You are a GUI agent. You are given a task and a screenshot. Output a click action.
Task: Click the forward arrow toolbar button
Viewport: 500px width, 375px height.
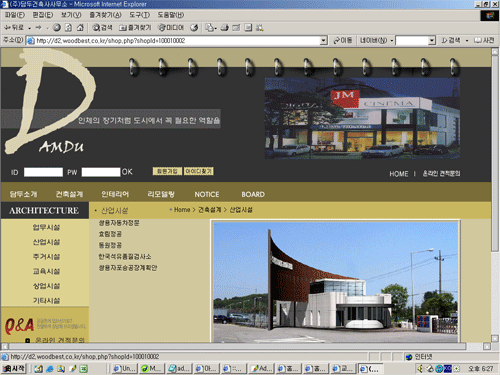point(39,28)
